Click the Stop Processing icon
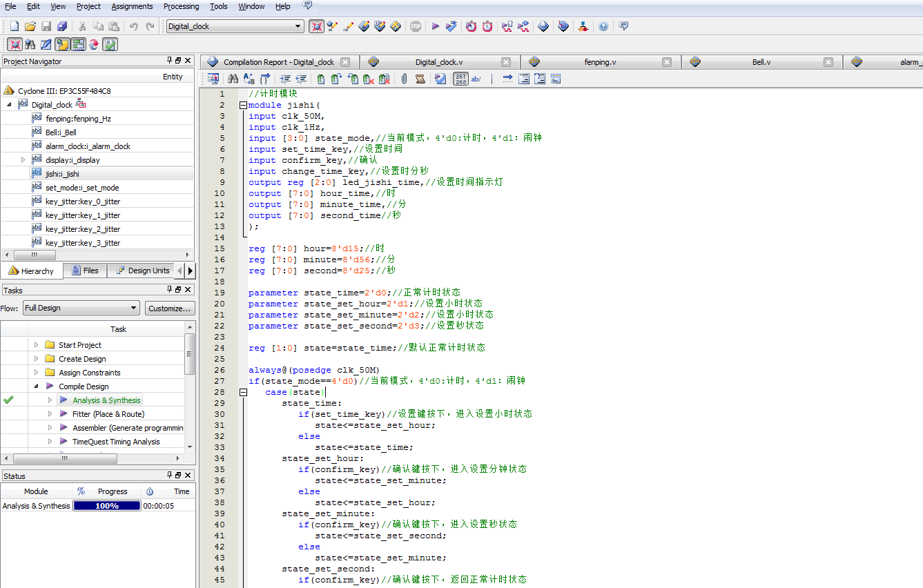Viewport: 923px width, 588px height. 416,26
